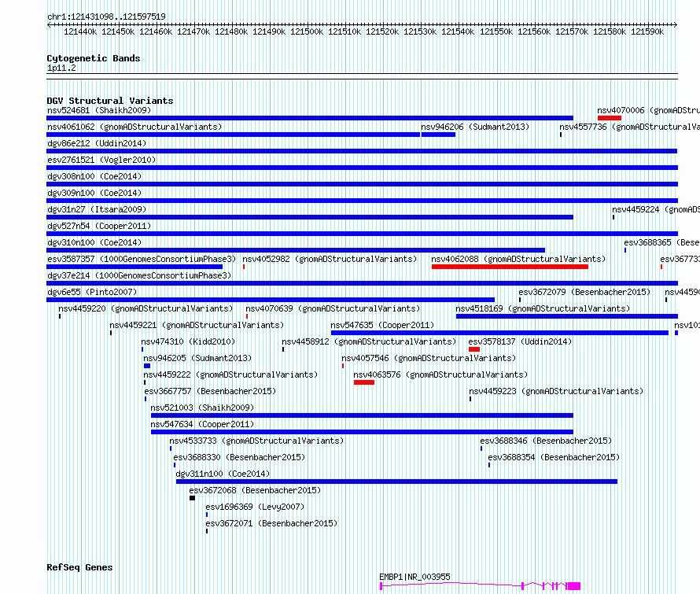The image size is (700, 594).
Task: Click esv3672071 (Besenbacher2015) label
Action: click(x=271, y=523)
